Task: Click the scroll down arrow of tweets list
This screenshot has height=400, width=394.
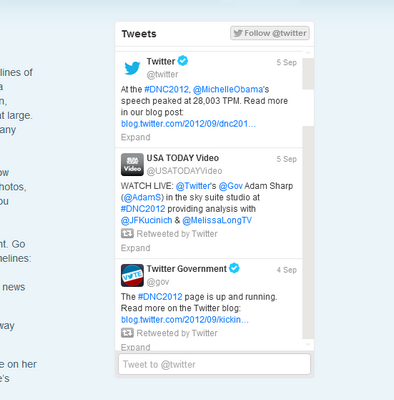Action: (308, 345)
